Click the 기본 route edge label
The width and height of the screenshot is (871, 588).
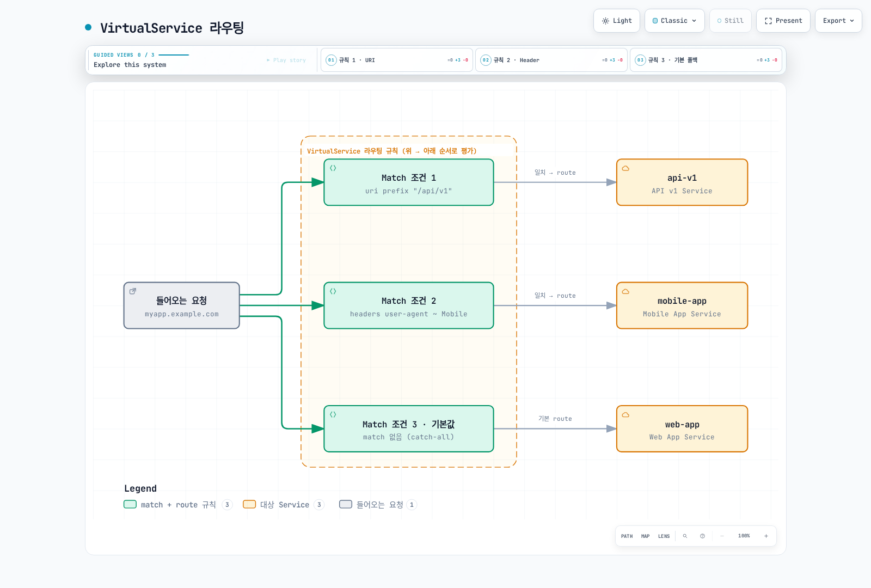[555, 419]
